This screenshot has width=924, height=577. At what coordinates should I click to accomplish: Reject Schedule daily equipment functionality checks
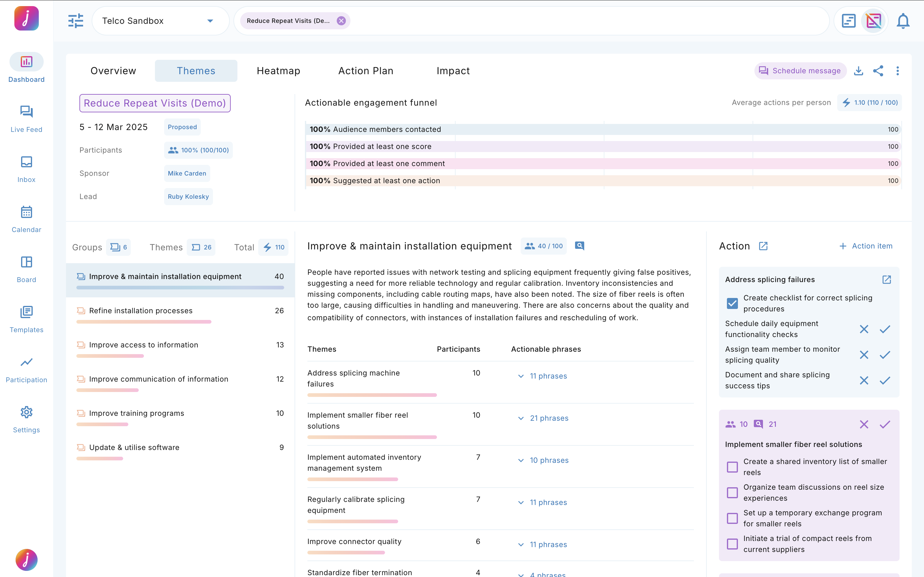[x=864, y=329]
